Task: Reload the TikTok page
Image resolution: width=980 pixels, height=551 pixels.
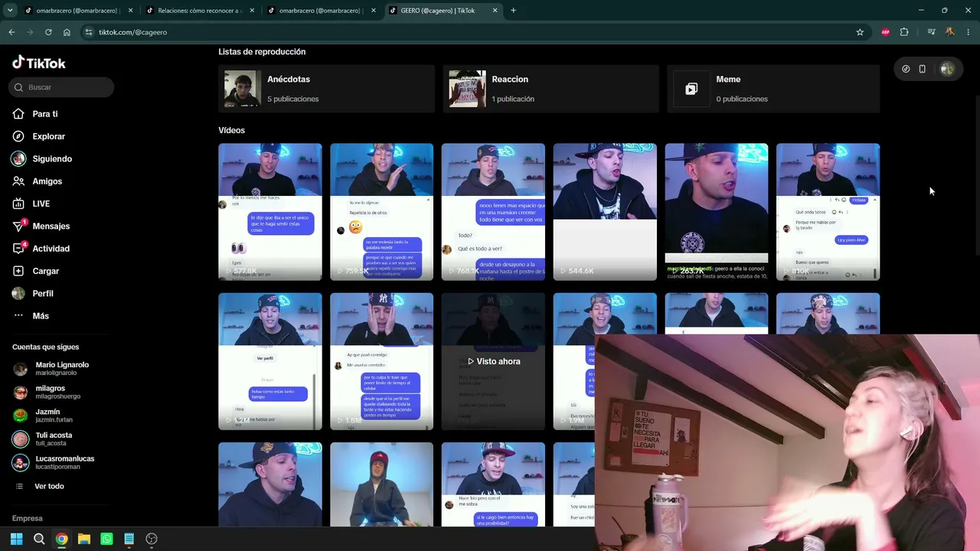Action: pos(48,32)
